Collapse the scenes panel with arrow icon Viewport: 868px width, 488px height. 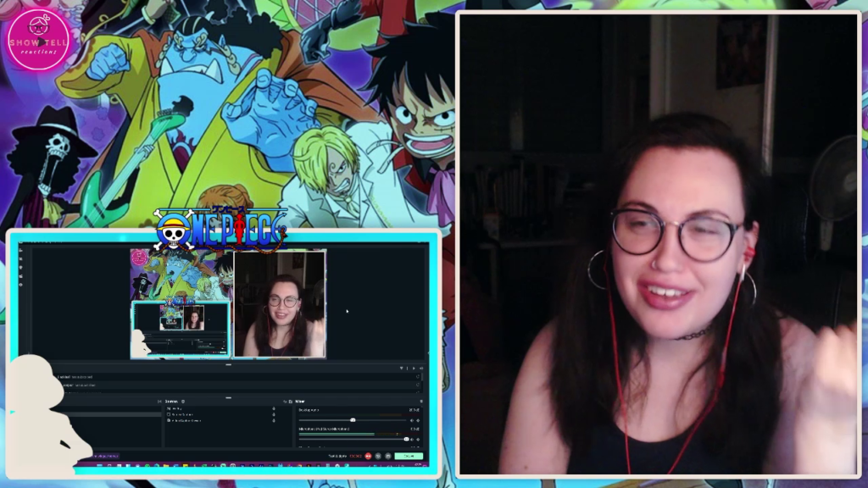pos(159,402)
